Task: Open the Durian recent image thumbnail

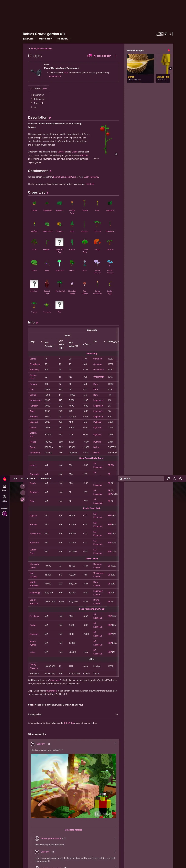Action: tap(140, 64)
